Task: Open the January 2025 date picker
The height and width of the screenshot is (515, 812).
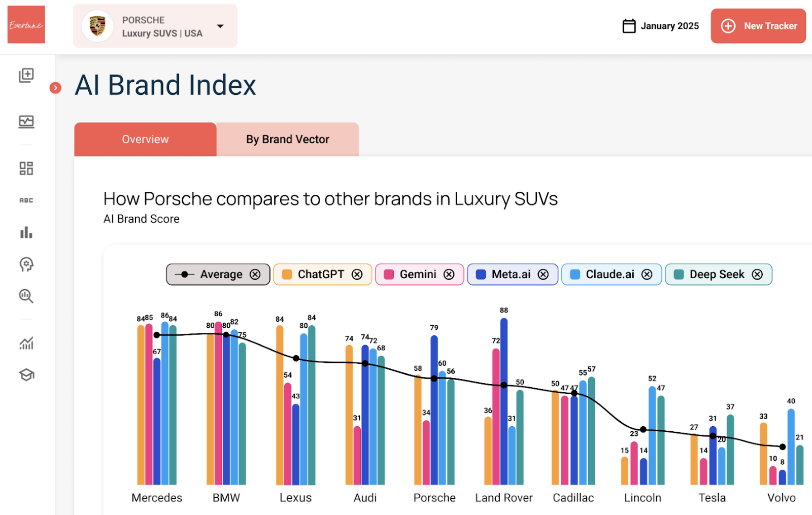Action: 661,26
